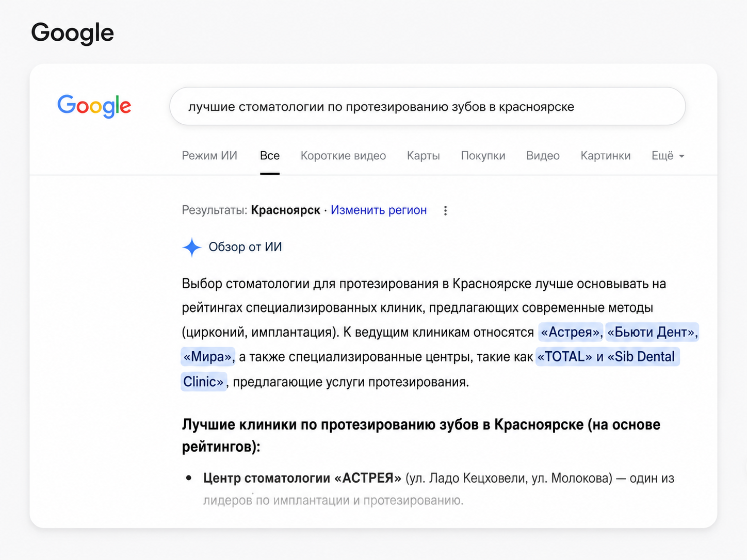Click the colored Google logo
Screen dimensions: 747x560
[94, 106]
